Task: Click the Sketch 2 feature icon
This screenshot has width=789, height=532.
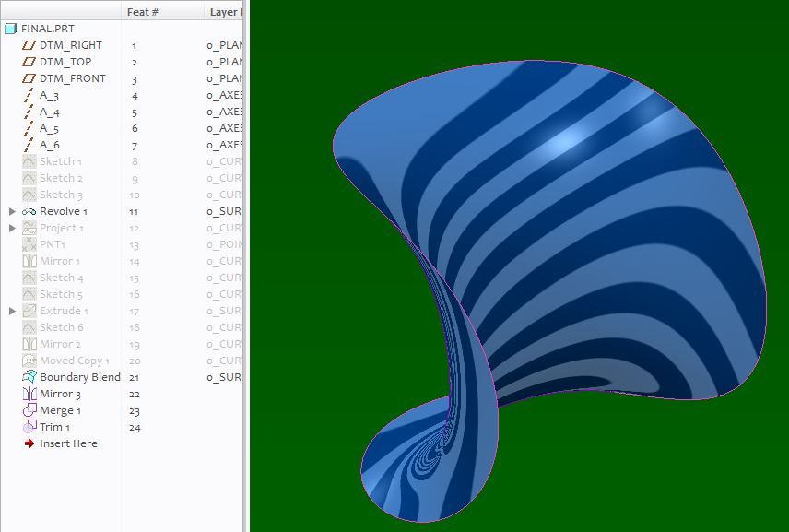Action: pos(29,178)
